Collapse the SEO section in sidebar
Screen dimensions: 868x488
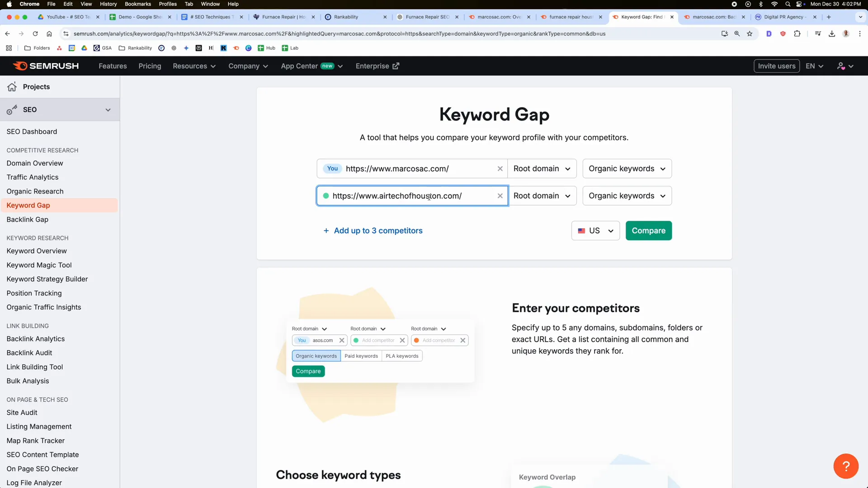108,109
